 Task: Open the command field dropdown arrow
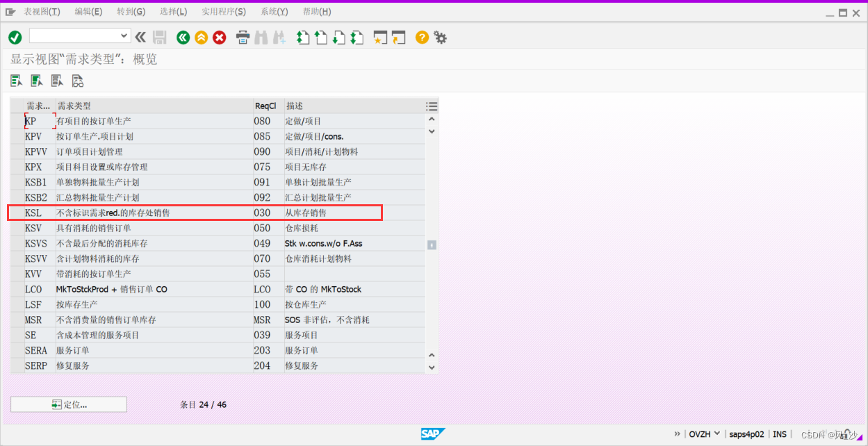[x=124, y=35]
